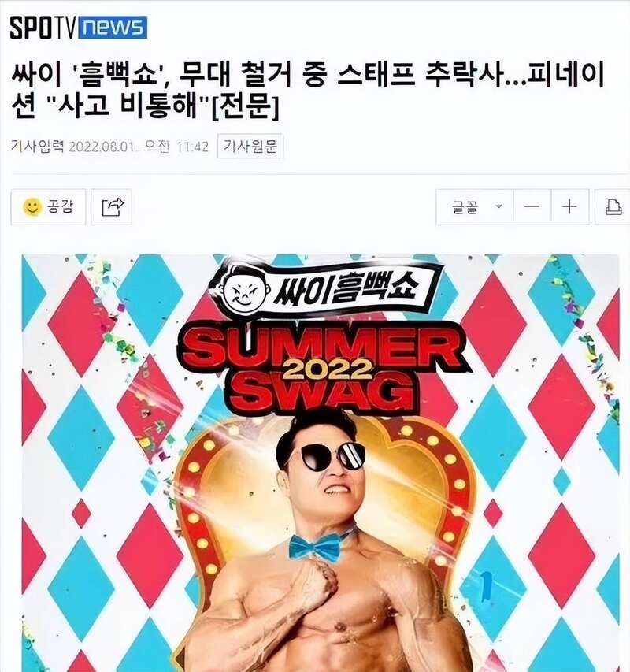Viewport: 630px width, 672px height.
Task: Click the 싸이흠뻑쇼 banner on poster
Action: point(327,289)
